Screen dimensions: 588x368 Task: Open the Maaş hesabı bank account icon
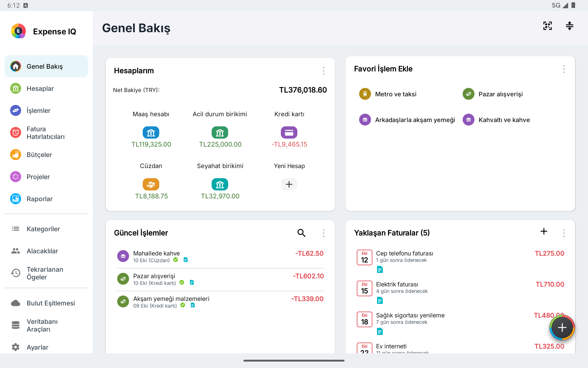[x=151, y=132]
